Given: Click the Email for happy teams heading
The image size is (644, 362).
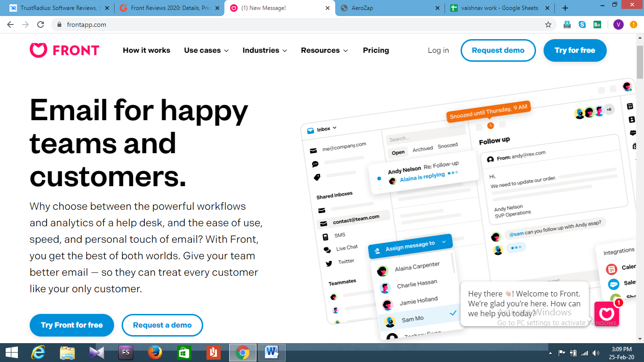Looking at the screenshot, I should pyautogui.click(x=139, y=143).
